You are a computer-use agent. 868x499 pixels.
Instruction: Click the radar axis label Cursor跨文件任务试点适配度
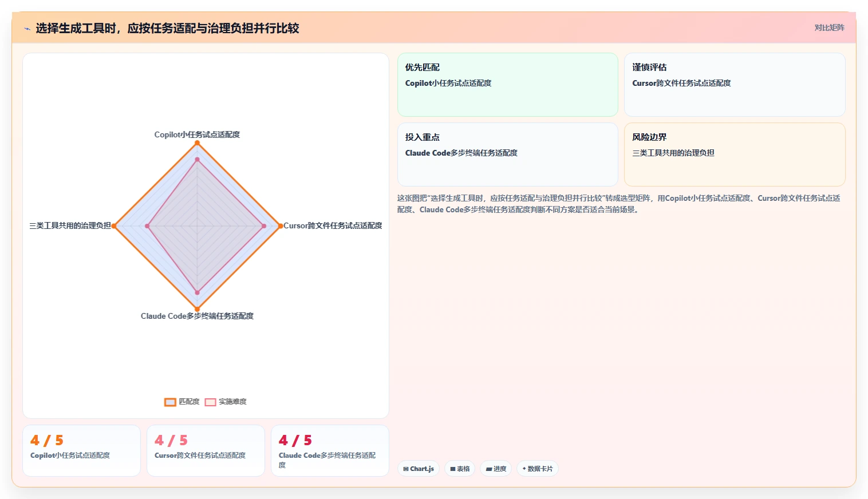tap(333, 225)
